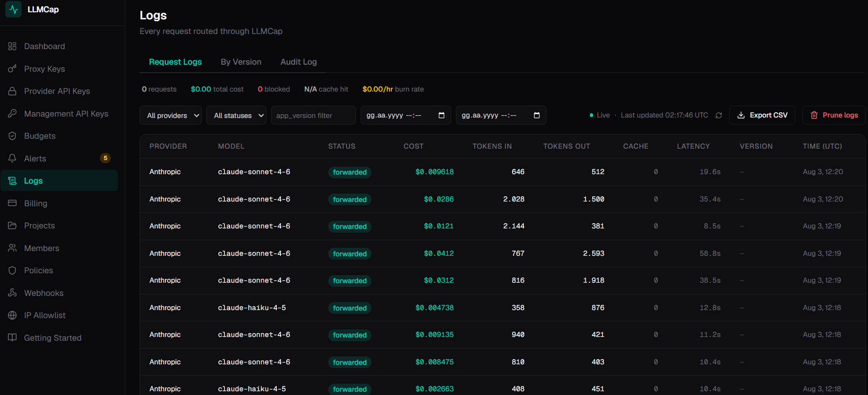Click the Alerts badge showing 5
This screenshot has height=395, width=868.
pyautogui.click(x=105, y=158)
